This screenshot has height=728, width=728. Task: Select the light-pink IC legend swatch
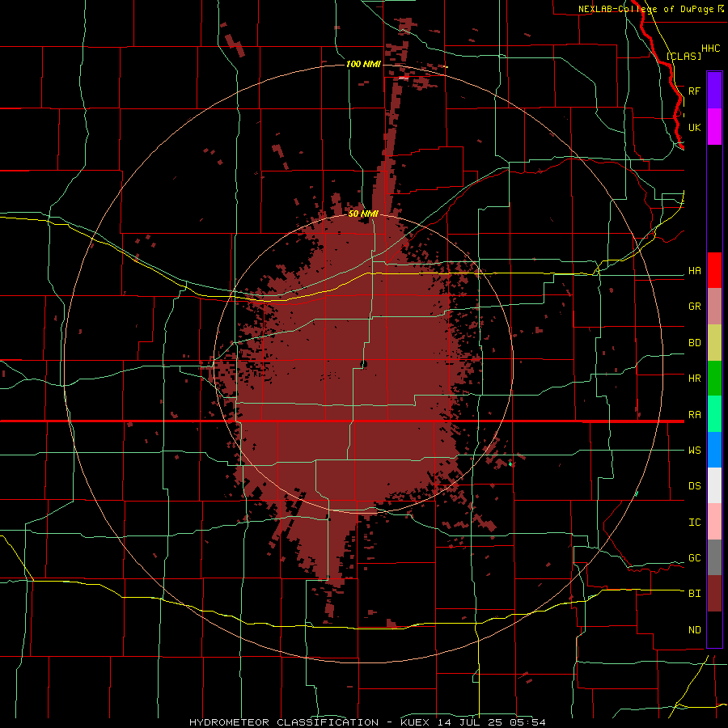point(714,522)
